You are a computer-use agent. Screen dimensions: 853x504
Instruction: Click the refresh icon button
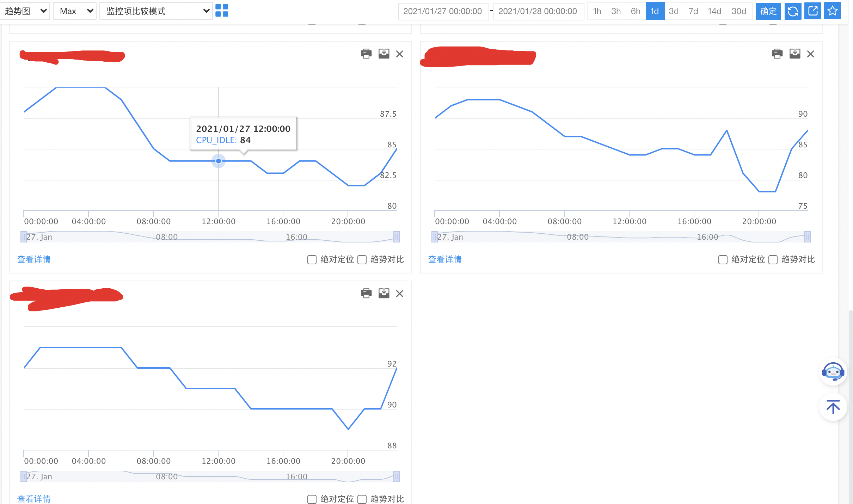pyautogui.click(x=793, y=11)
